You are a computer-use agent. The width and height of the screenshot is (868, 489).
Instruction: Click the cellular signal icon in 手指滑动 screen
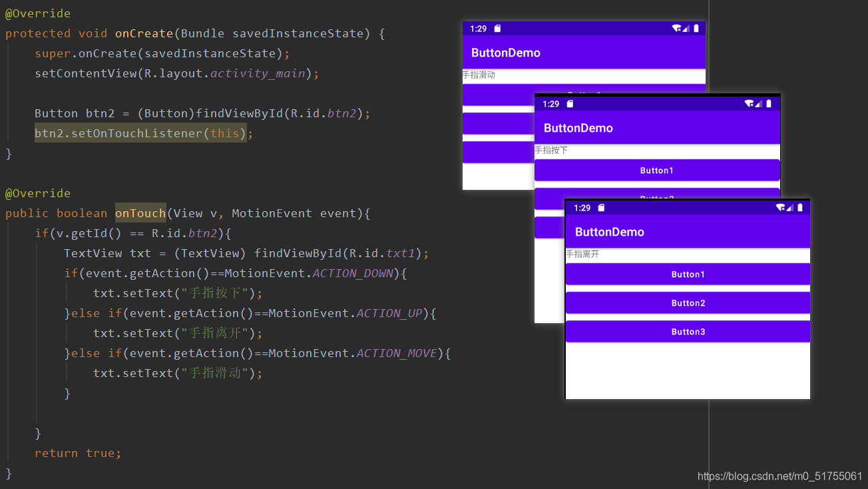coord(686,29)
